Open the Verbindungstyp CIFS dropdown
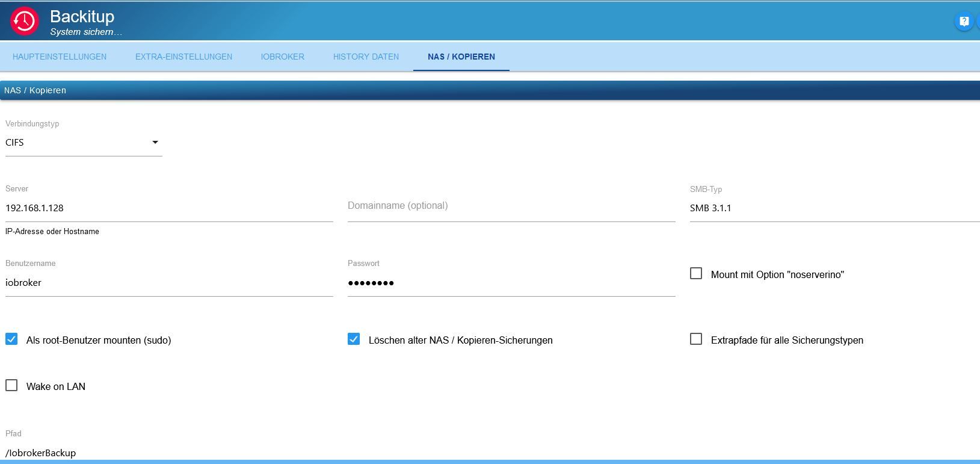This screenshot has width=980, height=464. (x=84, y=143)
